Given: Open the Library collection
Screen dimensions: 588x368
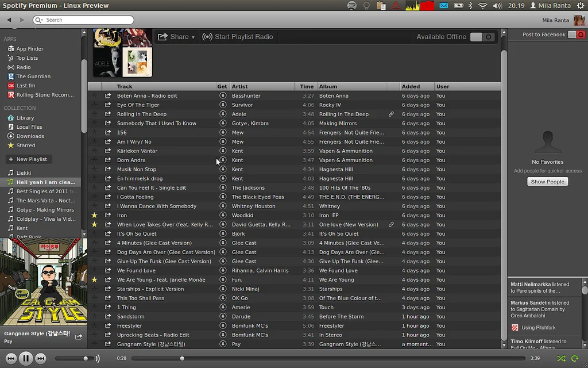Looking at the screenshot, I should 21,117.
